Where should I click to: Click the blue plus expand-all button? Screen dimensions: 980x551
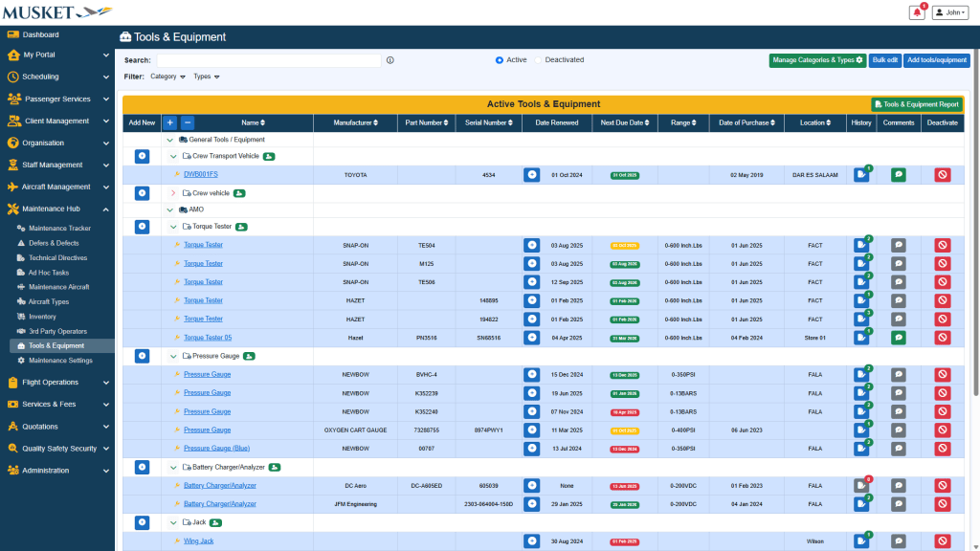pyautogui.click(x=169, y=122)
